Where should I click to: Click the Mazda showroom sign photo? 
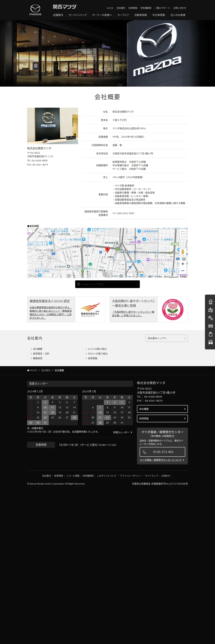click(53, 126)
